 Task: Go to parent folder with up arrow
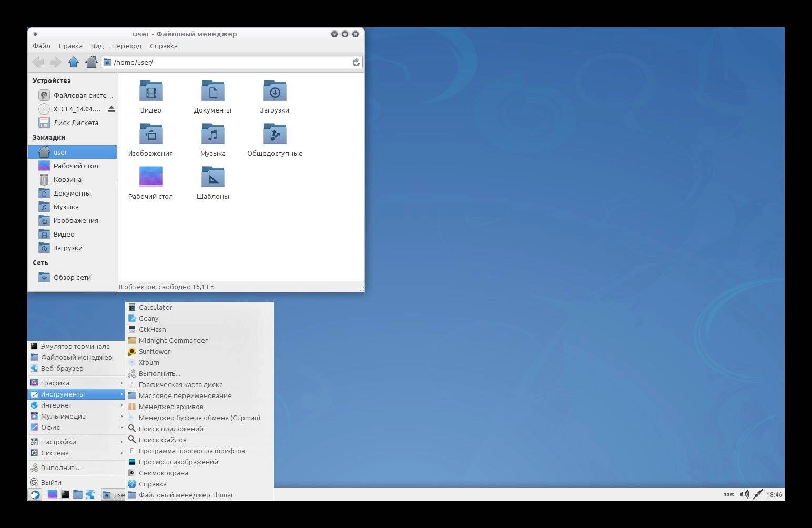pyautogui.click(x=74, y=62)
